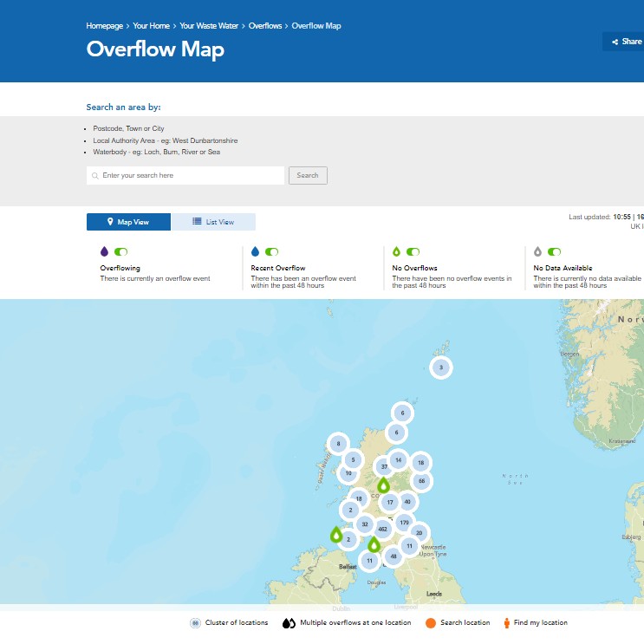The width and height of the screenshot is (644, 644).
Task: Click 'Local Authority Area' list item
Action: [165, 140]
